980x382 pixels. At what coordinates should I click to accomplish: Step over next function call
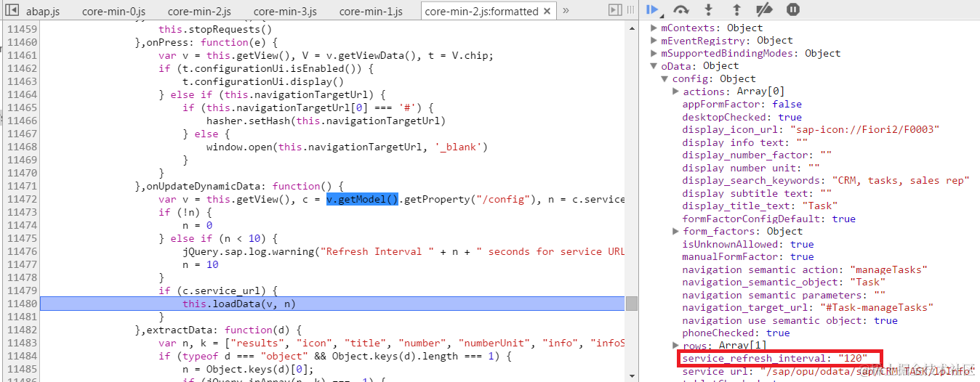click(681, 9)
